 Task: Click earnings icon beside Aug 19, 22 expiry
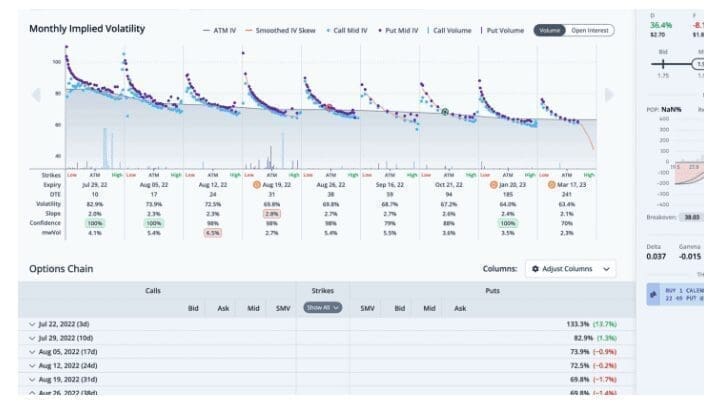[x=259, y=185]
